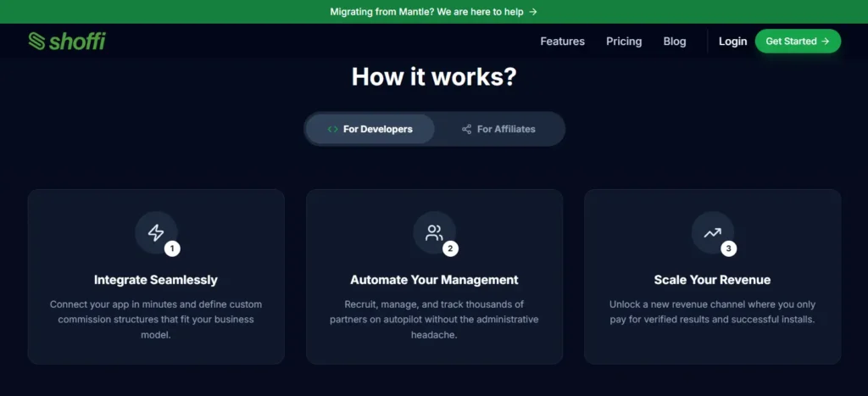Click the shoffi logo icon
Image resolution: width=868 pixels, height=396 pixels.
[36, 41]
